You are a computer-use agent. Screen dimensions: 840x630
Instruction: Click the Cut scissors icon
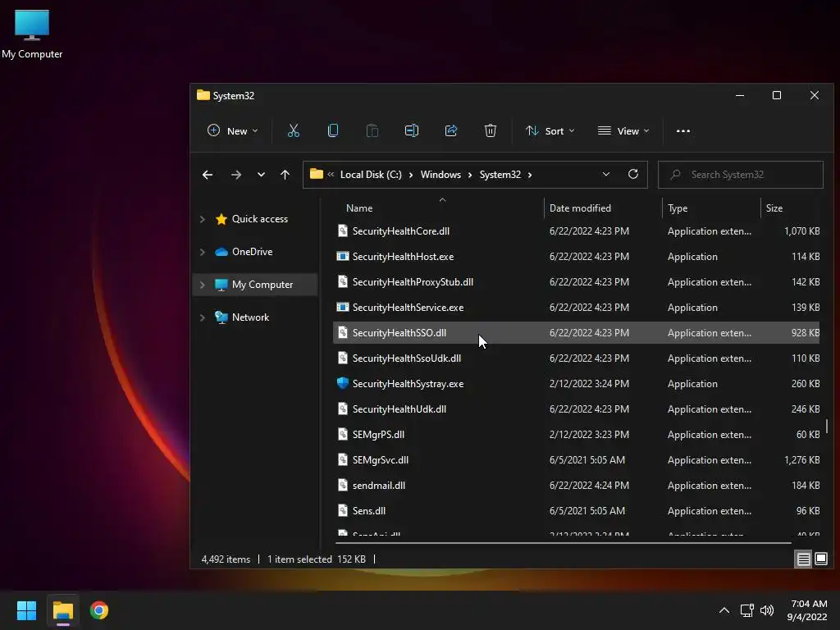coord(293,130)
